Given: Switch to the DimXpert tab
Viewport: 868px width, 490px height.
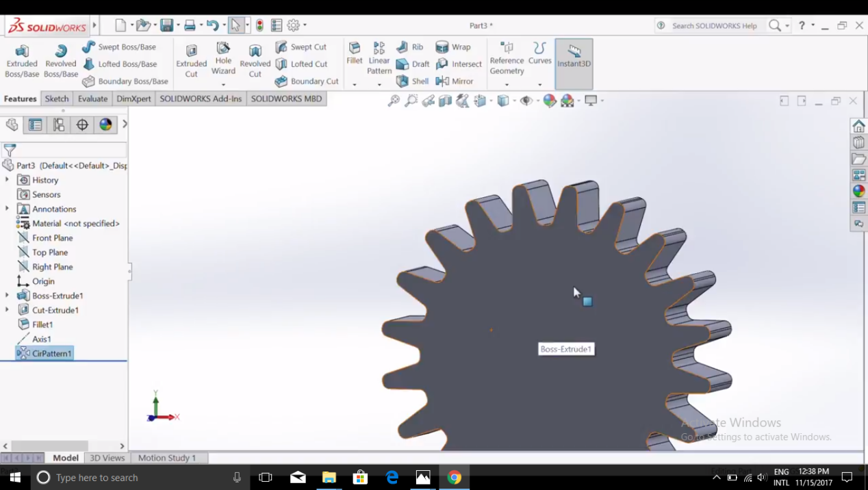Looking at the screenshot, I should (133, 99).
